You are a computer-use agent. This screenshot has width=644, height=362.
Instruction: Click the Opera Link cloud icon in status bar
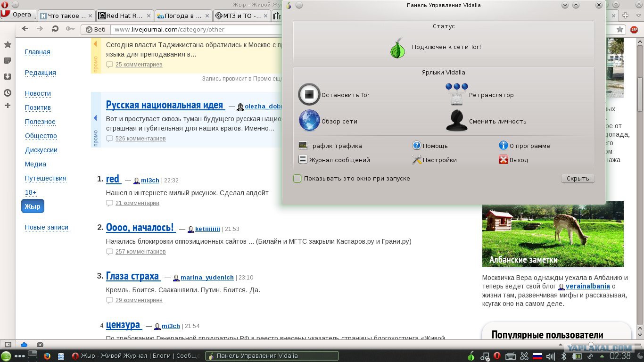[24, 345]
